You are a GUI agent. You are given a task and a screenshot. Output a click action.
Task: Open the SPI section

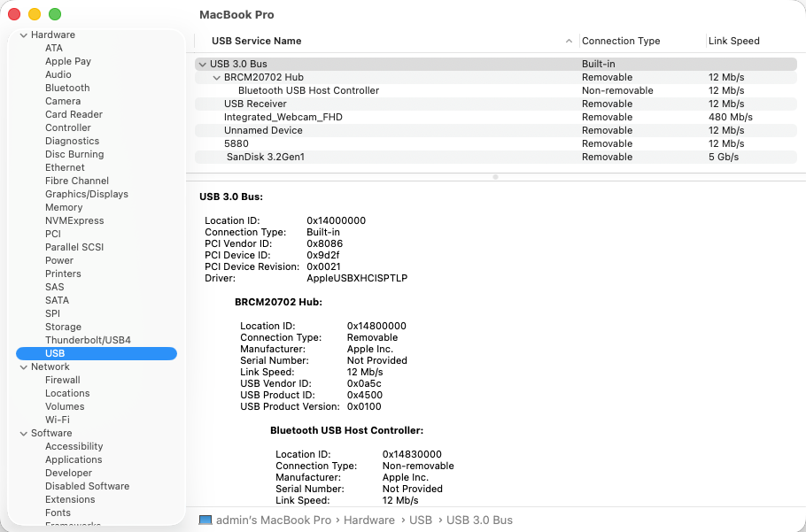tap(52, 313)
